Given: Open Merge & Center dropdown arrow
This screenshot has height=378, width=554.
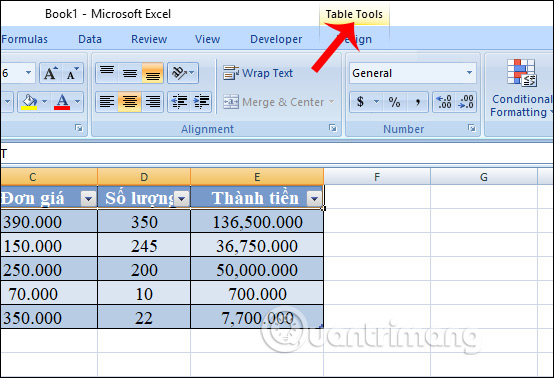Looking at the screenshot, I should (x=331, y=102).
